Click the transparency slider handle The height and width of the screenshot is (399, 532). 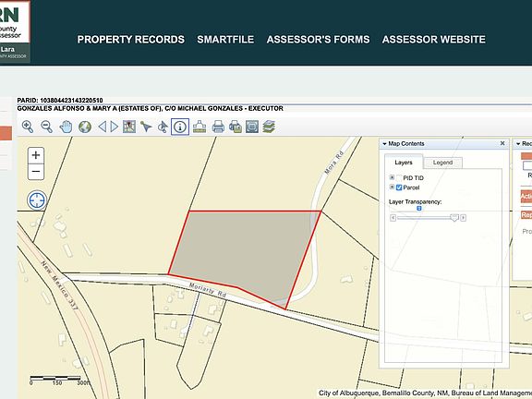point(454,218)
